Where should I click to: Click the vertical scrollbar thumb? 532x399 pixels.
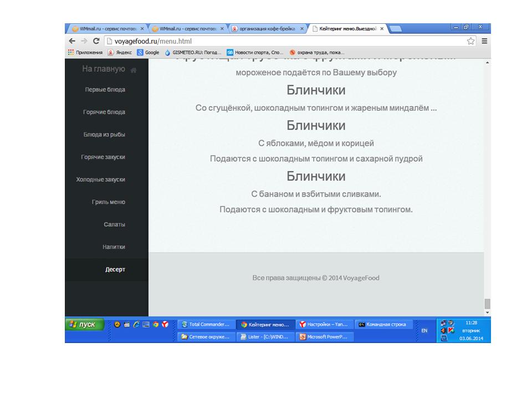click(487, 303)
